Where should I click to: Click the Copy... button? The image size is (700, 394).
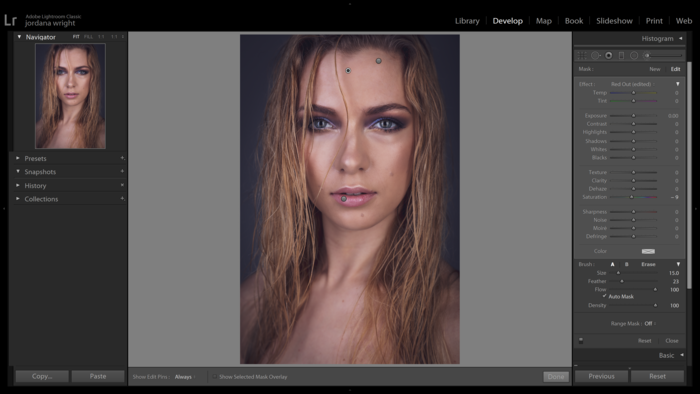click(42, 376)
